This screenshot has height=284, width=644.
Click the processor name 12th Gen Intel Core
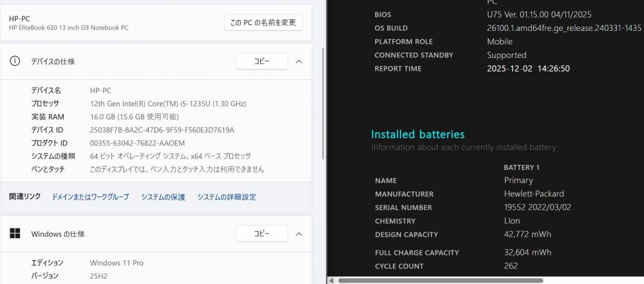point(168,104)
